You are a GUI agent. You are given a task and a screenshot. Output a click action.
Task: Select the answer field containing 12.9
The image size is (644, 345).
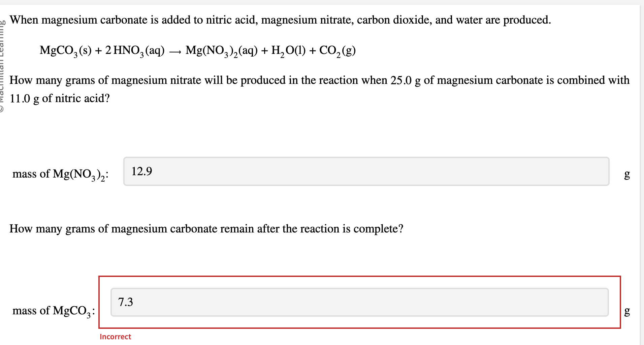coord(141,171)
